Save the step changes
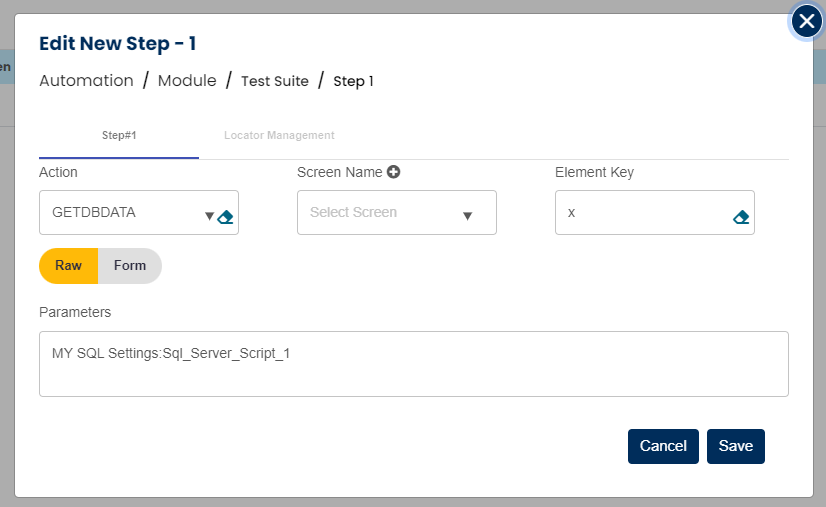 (x=735, y=446)
